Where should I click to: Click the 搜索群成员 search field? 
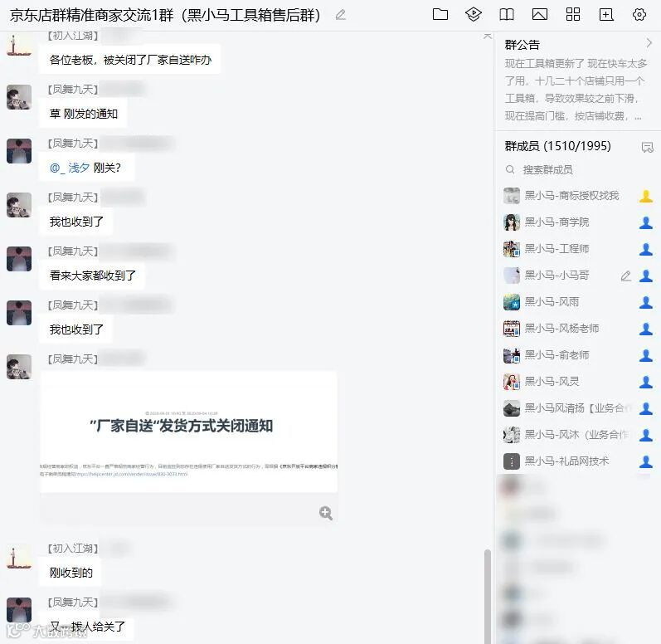coord(577,169)
